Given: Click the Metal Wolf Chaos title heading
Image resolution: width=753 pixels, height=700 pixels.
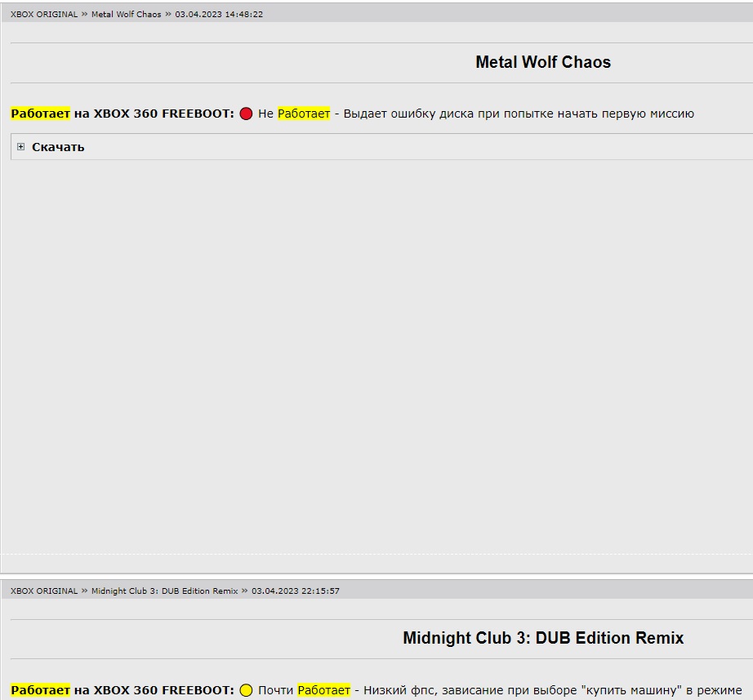Looking at the screenshot, I should click(543, 62).
